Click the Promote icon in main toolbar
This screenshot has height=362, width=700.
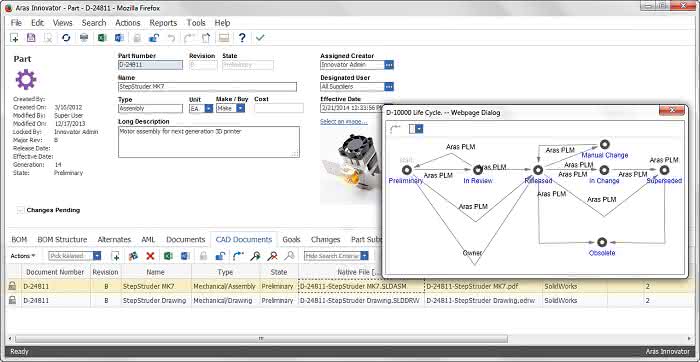point(189,38)
